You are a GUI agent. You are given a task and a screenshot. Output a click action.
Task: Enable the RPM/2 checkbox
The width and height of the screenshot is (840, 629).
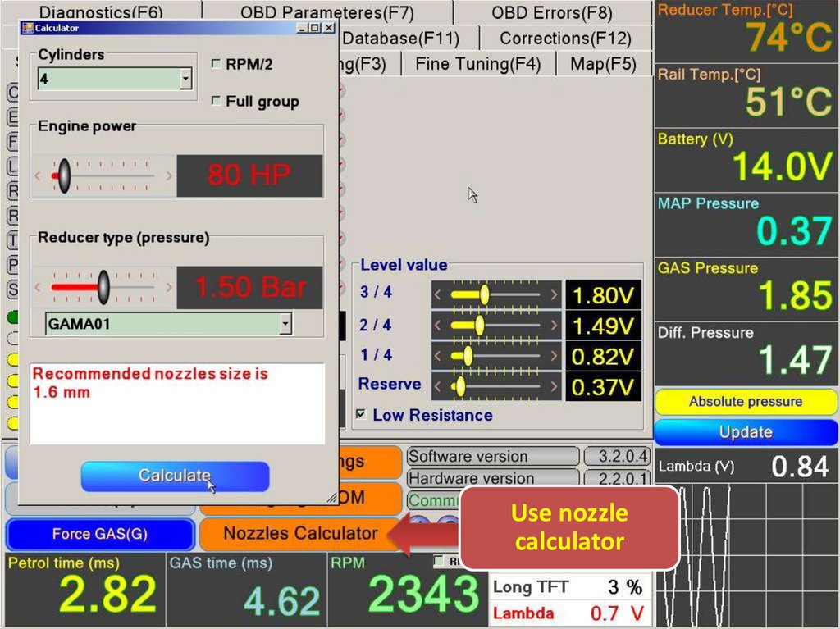(217, 64)
